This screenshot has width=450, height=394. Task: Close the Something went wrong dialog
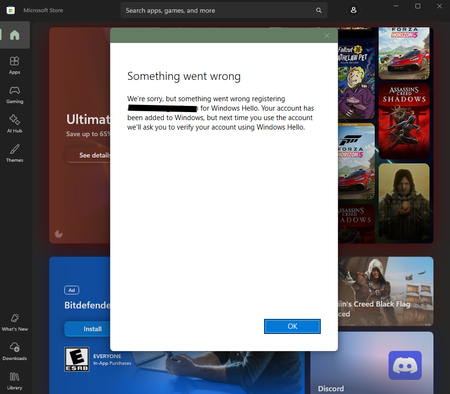pos(327,35)
